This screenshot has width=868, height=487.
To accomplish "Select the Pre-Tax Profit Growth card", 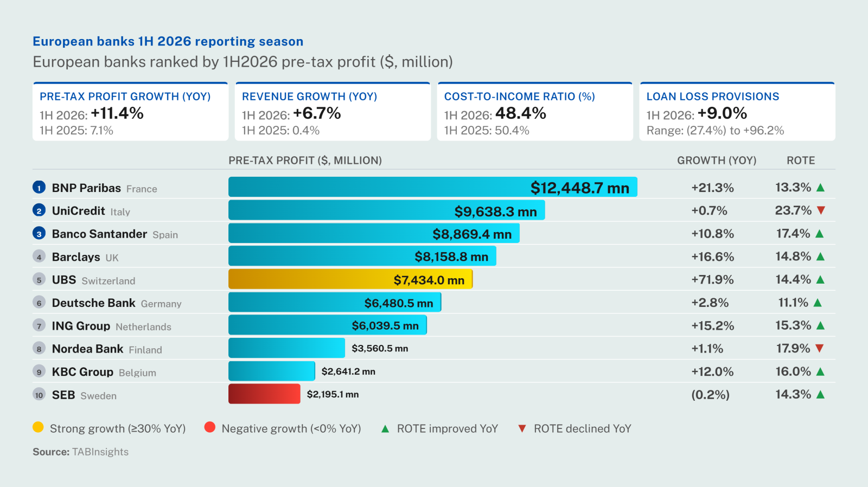I will click(x=130, y=112).
